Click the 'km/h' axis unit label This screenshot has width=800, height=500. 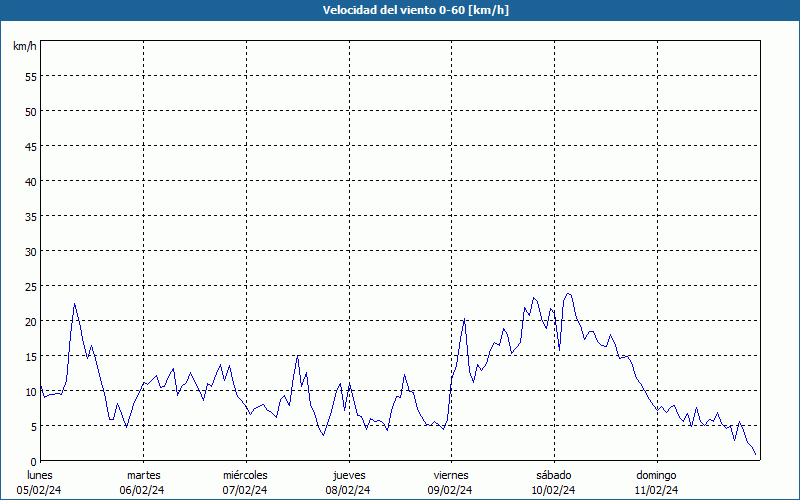(24, 46)
